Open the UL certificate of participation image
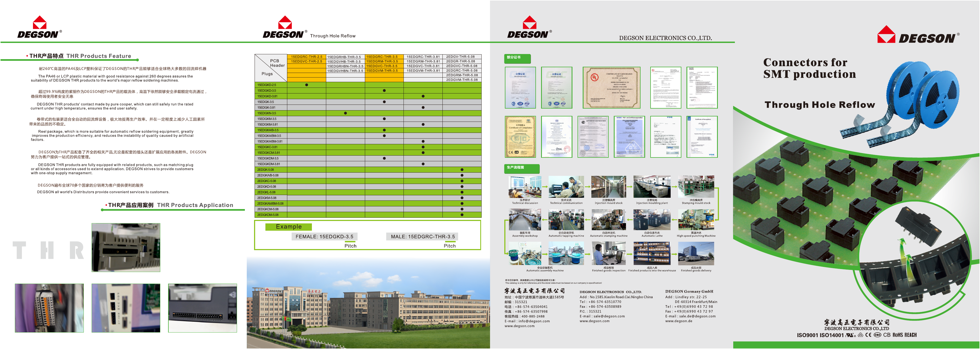Screen dimensions: 980x349 611,88
